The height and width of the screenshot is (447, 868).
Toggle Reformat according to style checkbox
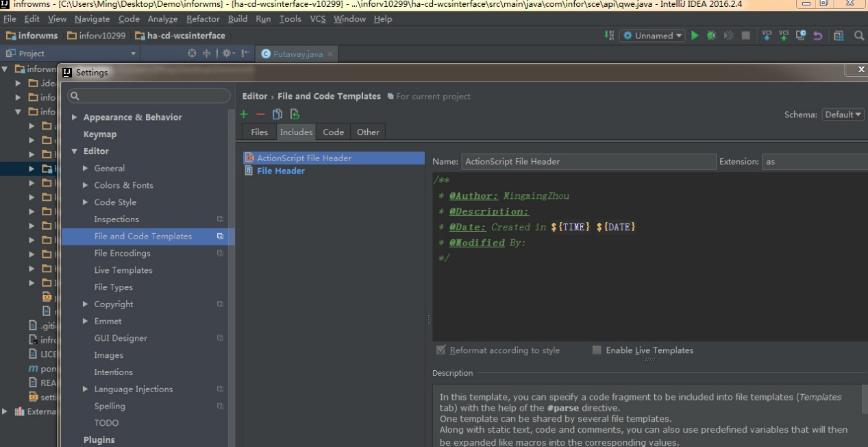(x=441, y=350)
